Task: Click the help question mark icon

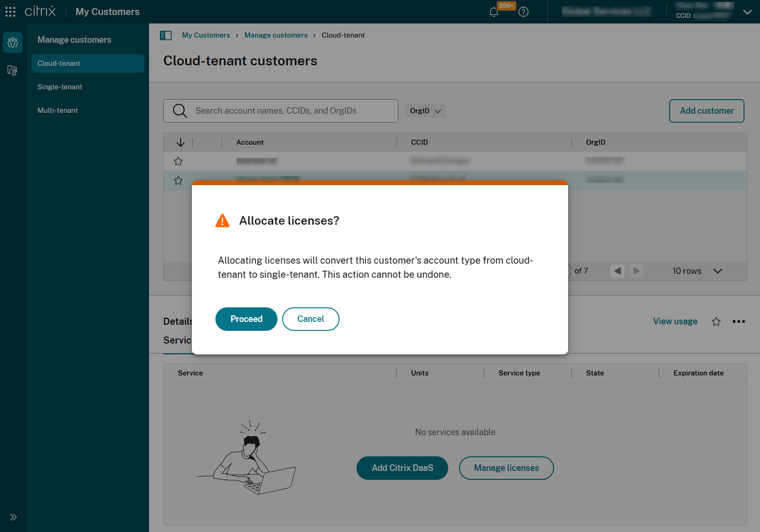Action: (x=523, y=12)
